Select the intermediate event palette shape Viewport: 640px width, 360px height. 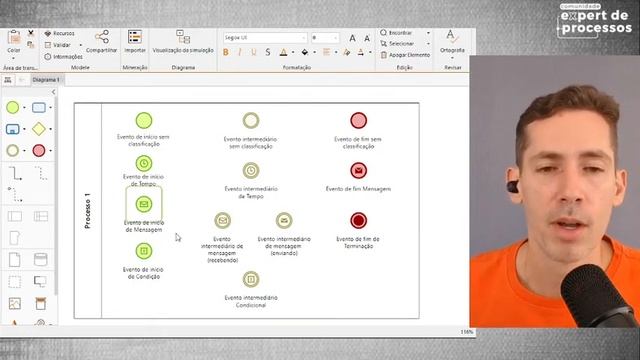pos(13,151)
